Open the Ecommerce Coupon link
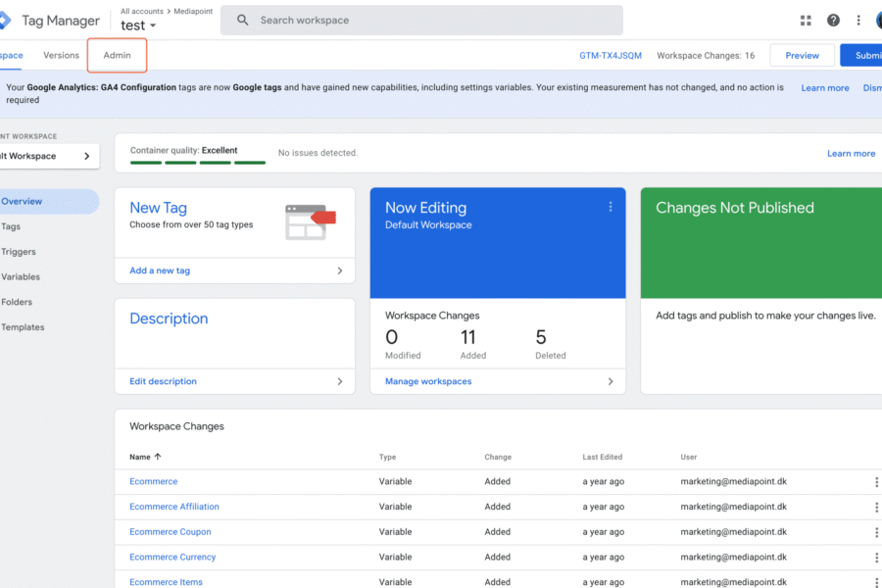 pos(171,532)
